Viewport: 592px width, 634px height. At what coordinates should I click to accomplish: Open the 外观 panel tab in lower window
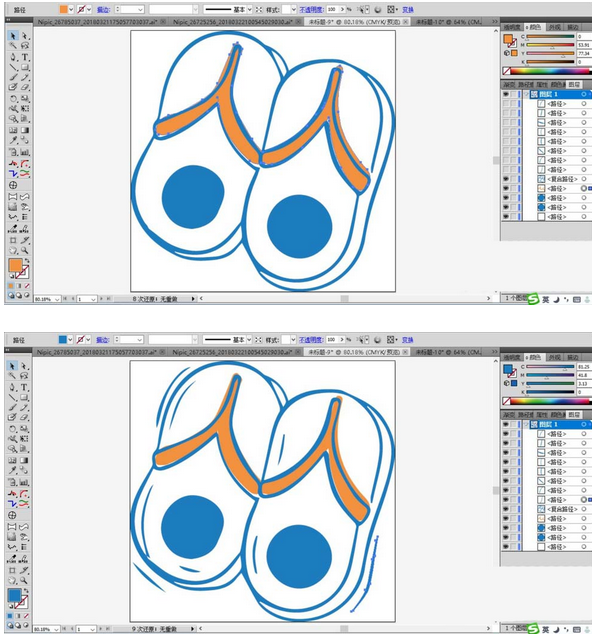pyautogui.click(x=554, y=357)
